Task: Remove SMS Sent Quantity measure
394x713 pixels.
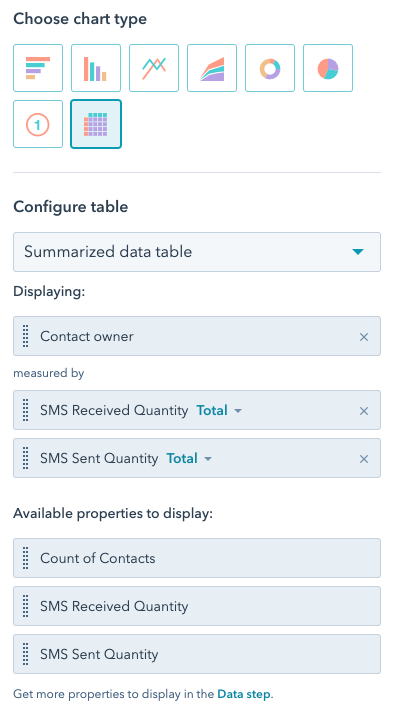Action: [364, 459]
